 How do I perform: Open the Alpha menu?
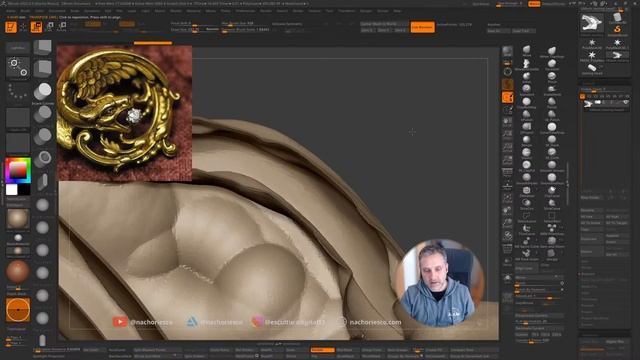point(11,11)
